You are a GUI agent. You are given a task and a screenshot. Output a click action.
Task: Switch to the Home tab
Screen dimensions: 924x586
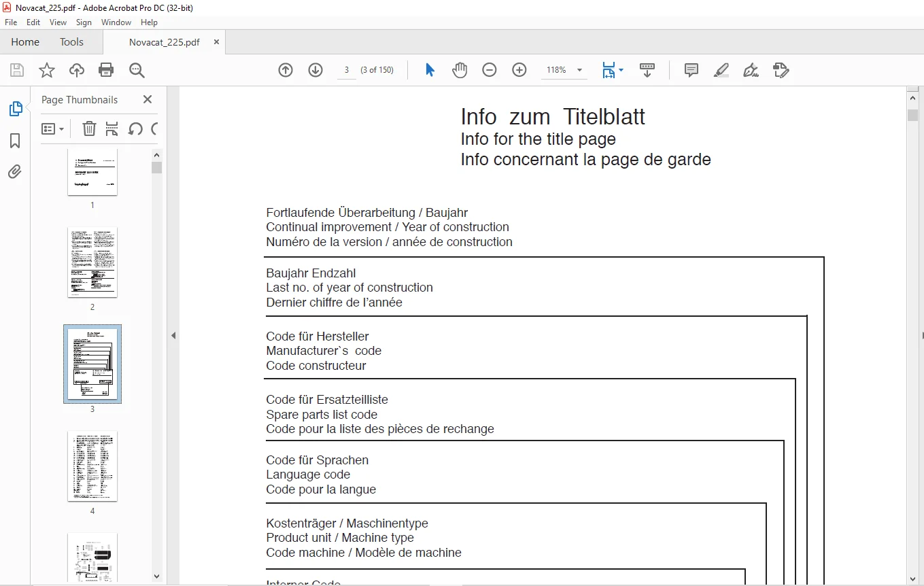click(25, 42)
